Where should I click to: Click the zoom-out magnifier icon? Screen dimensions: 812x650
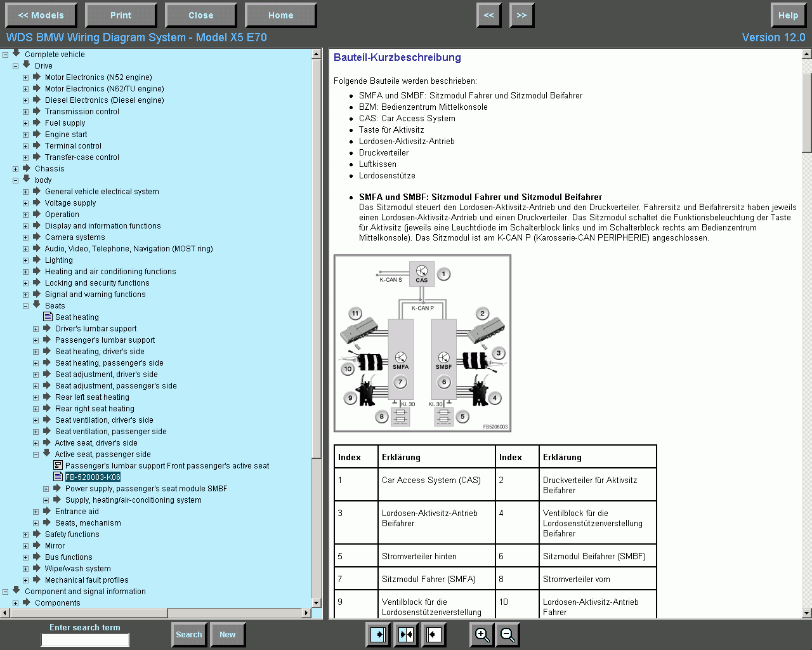pos(507,634)
